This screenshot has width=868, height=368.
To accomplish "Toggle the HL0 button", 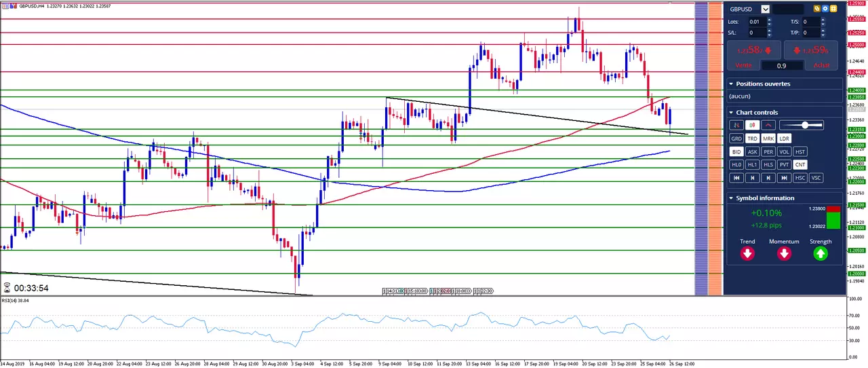I will click(736, 165).
